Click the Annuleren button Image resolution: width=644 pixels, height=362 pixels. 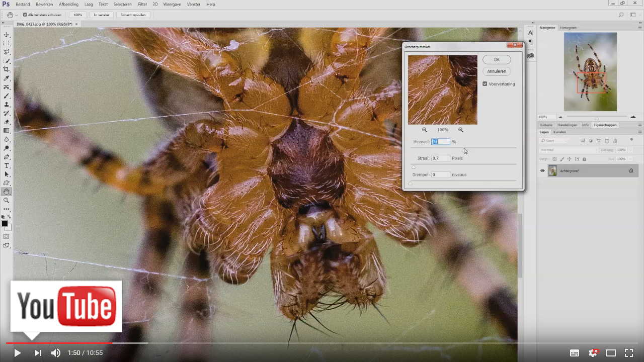coord(497,71)
